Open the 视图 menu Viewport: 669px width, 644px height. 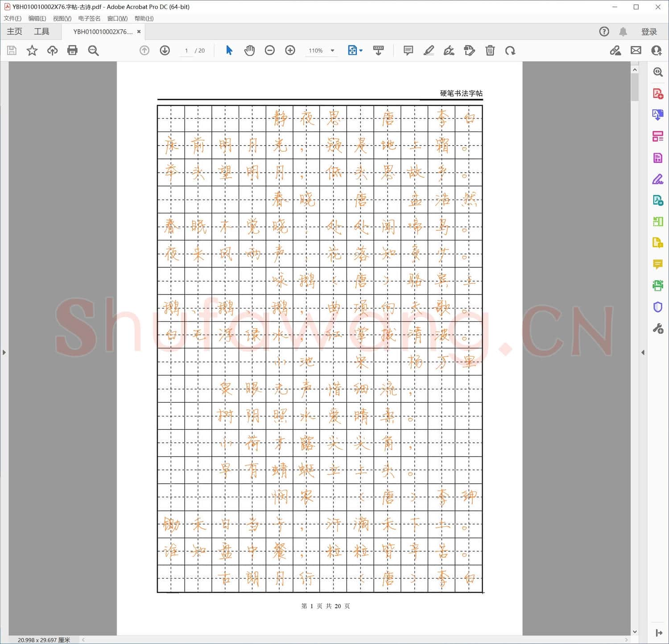coord(62,18)
